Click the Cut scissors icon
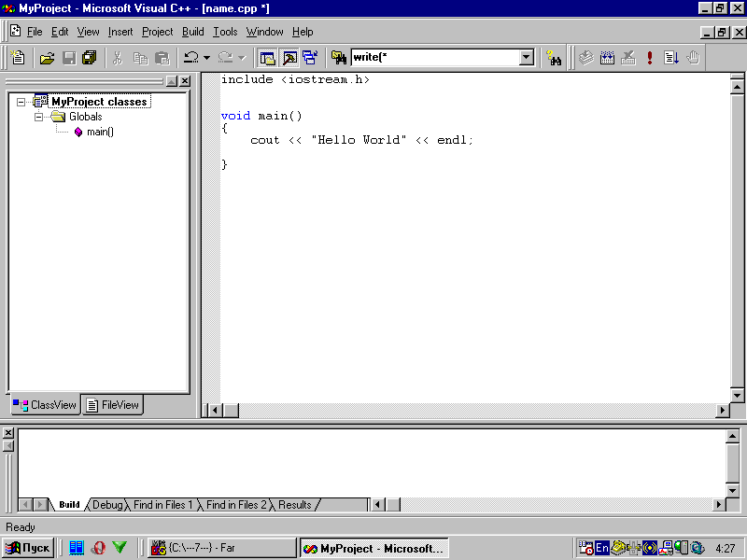This screenshot has width=747, height=560. (118, 58)
